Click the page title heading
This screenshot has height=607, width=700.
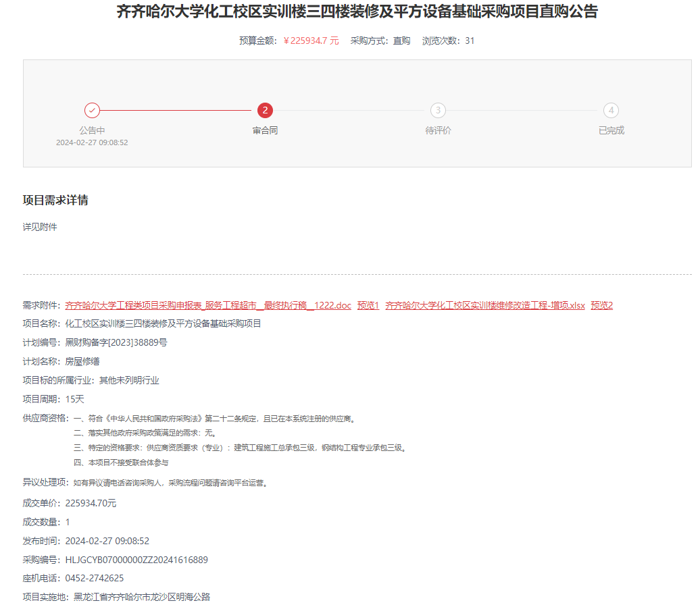tap(357, 11)
